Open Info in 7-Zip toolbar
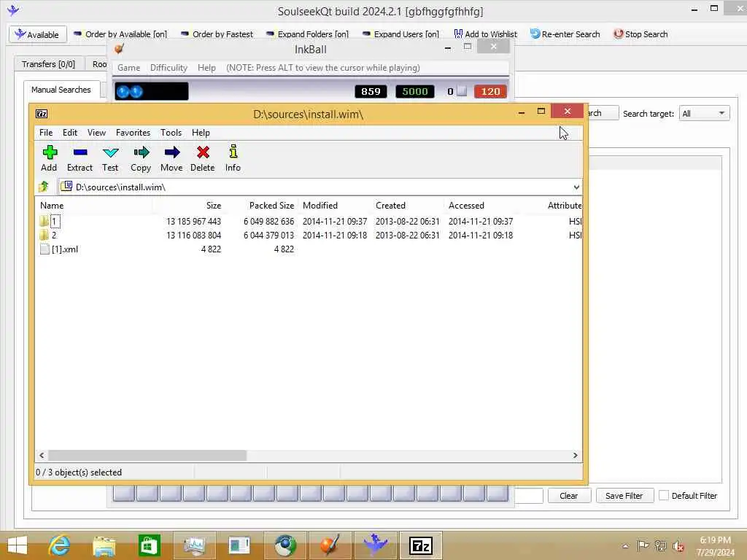The image size is (747, 560). (233, 158)
